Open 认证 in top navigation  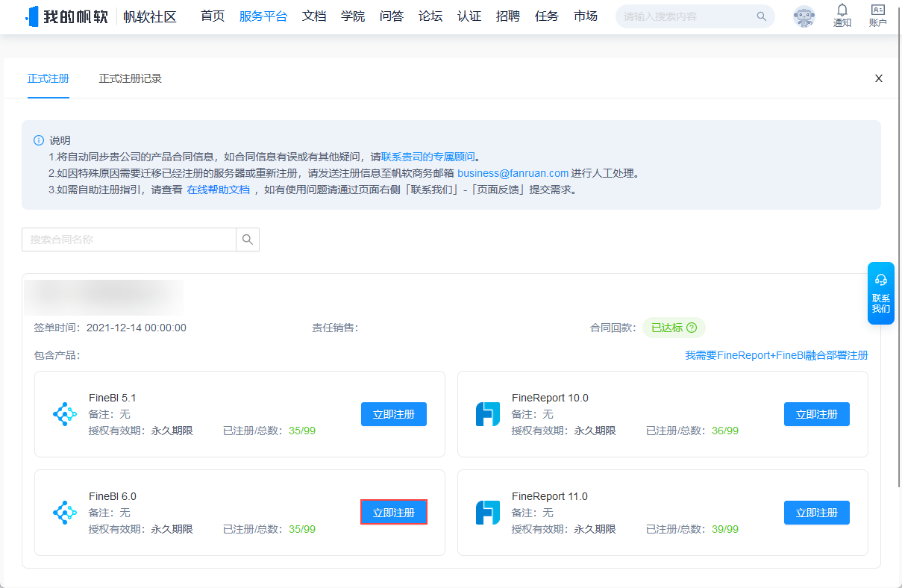point(469,16)
